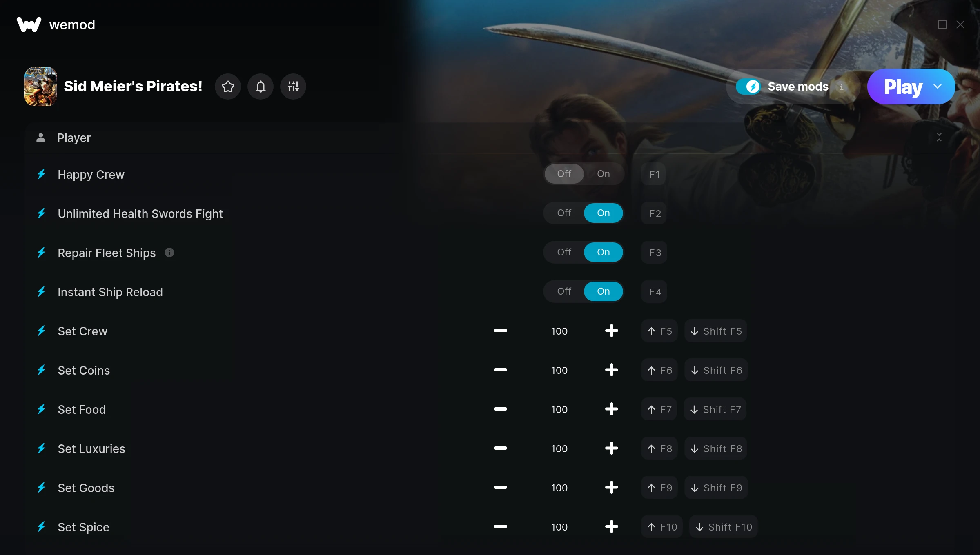980x555 pixels.
Task: Increase Set Crew with plus icon
Action: tap(611, 331)
